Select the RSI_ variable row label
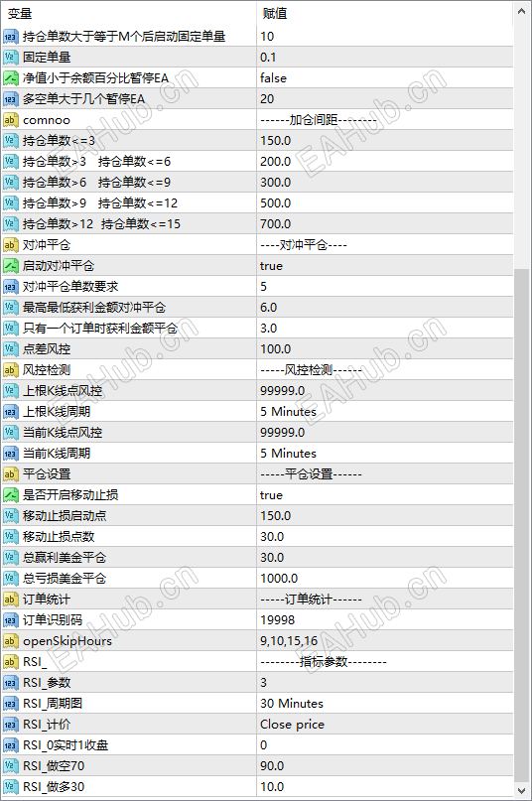Screen dimensions: 532x801 point(35,662)
